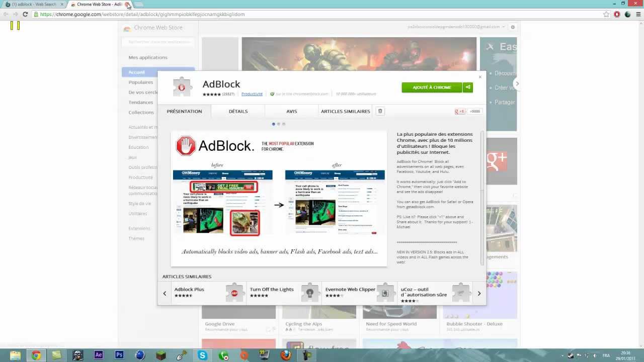Select Mes applications in the sidebar

[x=148, y=57]
